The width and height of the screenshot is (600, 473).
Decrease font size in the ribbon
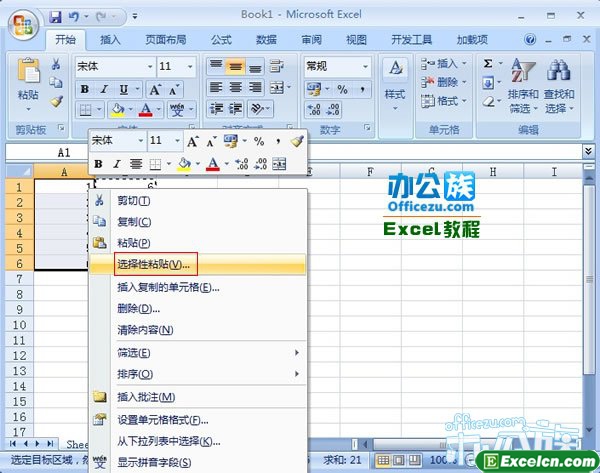coord(174,90)
